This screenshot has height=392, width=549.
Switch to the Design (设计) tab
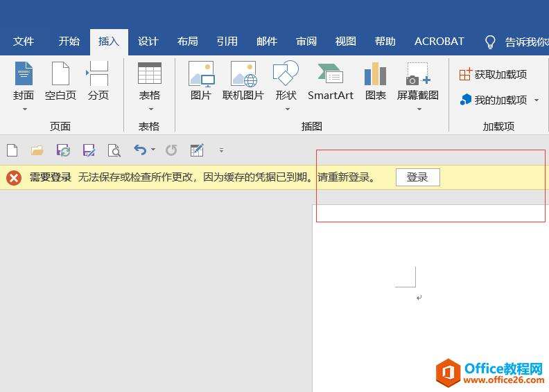pos(148,42)
